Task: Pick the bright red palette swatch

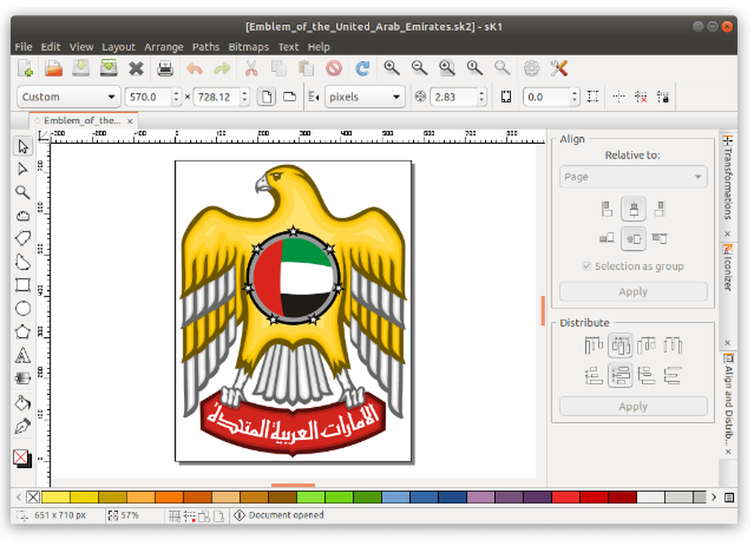Action: click(x=565, y=497)
